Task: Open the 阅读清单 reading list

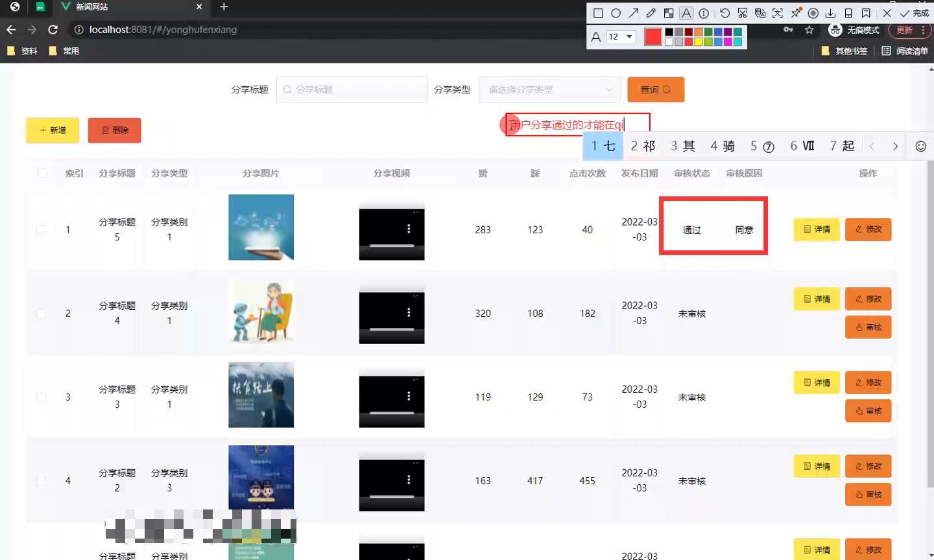Action: point(905,51)
